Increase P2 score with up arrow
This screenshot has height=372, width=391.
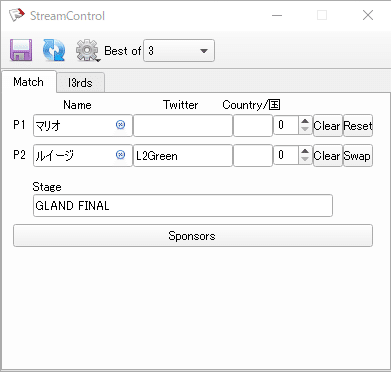305,151
